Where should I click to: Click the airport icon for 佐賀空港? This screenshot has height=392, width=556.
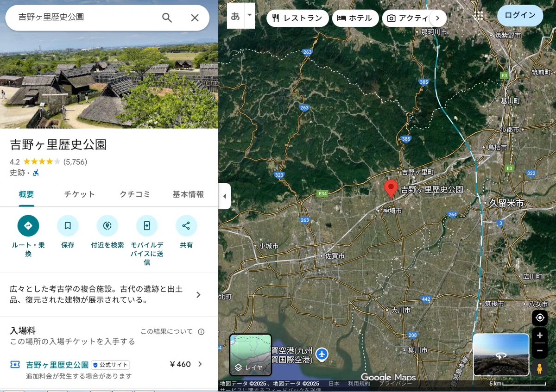tap(322, 355)
